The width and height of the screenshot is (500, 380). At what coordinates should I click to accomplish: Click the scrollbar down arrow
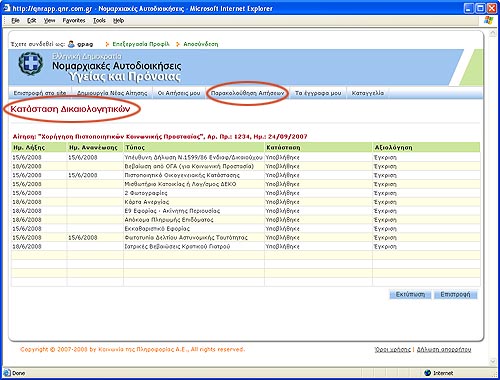493,362
